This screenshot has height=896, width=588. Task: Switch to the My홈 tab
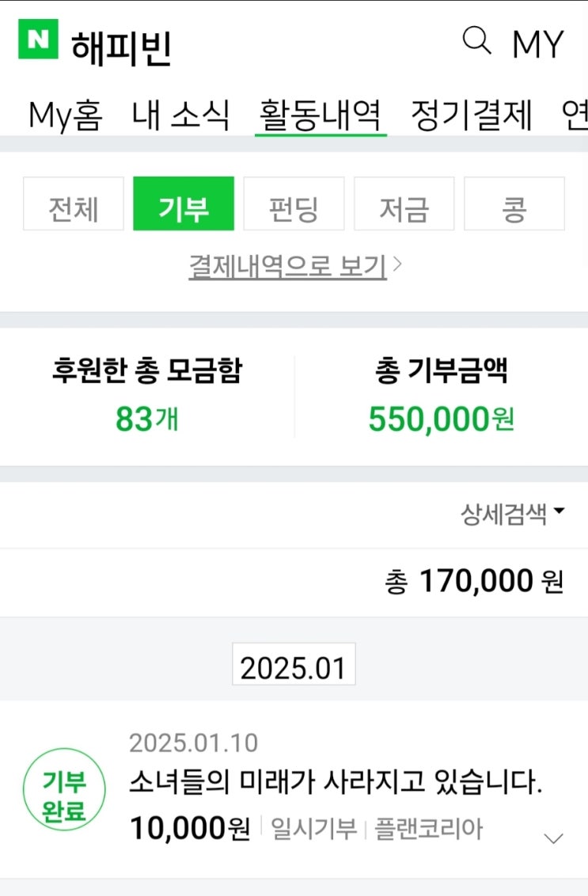[x=65, y=116]
